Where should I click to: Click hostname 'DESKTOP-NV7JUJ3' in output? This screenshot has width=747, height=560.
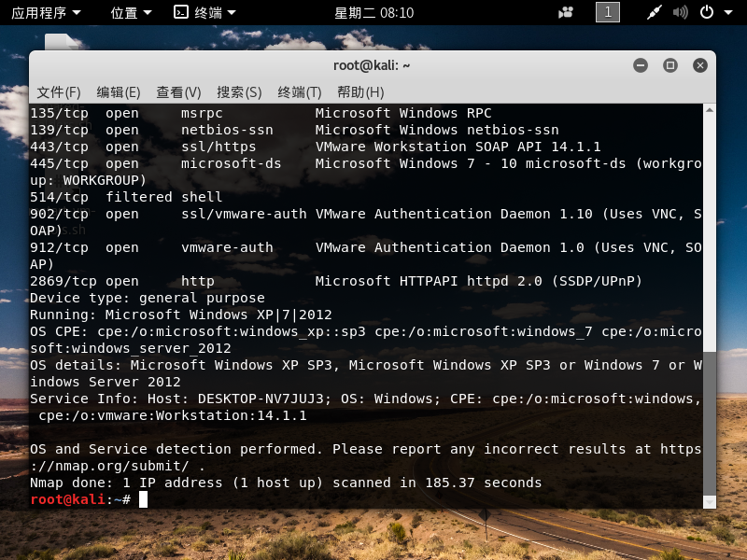(x=261, y=399)
